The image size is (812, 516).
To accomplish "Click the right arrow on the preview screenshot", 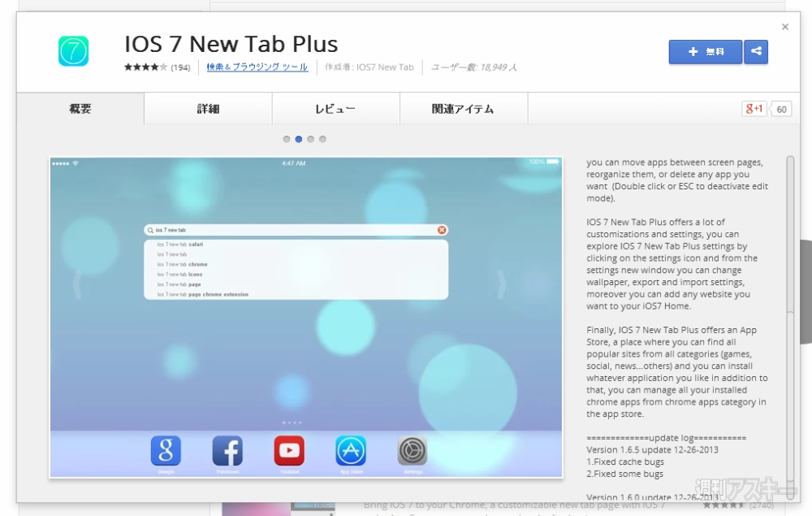I will (501, 284).
